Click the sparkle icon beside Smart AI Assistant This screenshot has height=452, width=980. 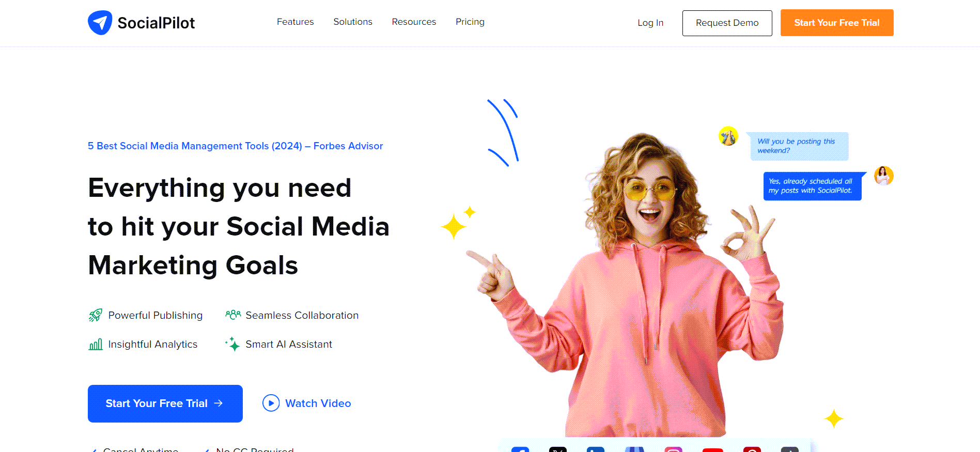[x=233, y=344]
